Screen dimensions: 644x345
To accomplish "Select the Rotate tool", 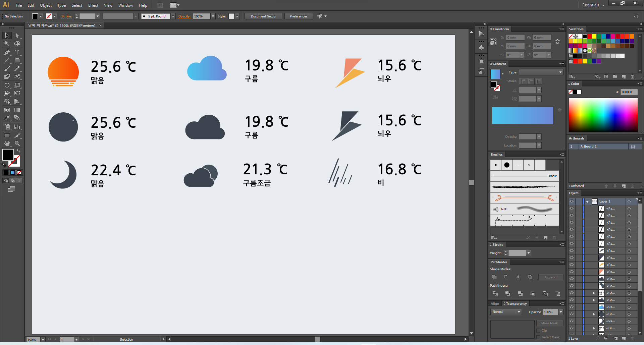I will coord(7,85).
